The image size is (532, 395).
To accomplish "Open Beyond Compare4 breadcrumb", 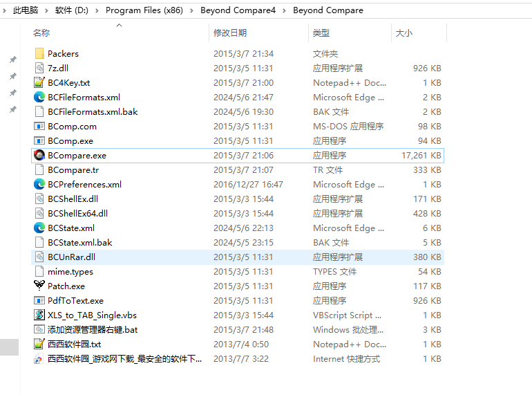I will point(238,10).
